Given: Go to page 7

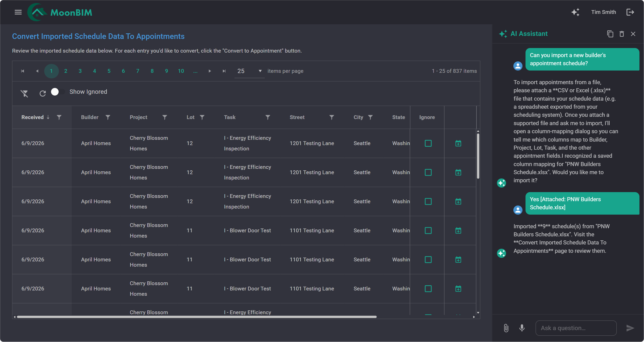Looking at the screenshot, I should click(x=138, y=71).
